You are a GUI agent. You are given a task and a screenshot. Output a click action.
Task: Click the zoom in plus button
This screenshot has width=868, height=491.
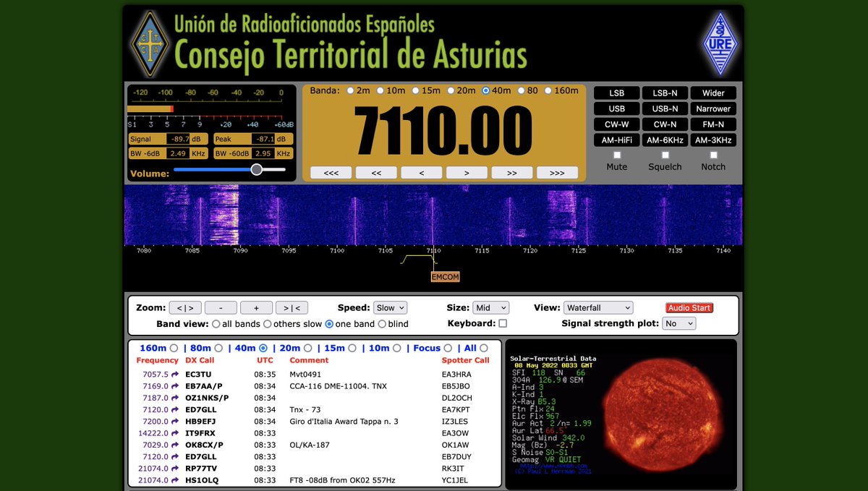(x=256, y=307)
